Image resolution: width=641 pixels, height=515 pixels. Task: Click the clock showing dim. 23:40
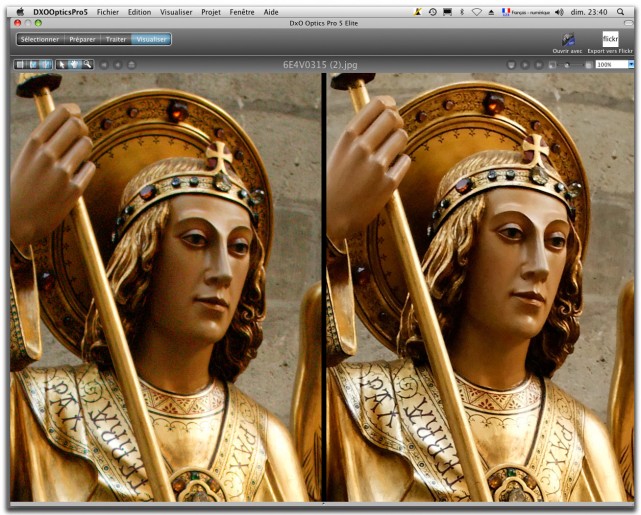click(589, 12)
